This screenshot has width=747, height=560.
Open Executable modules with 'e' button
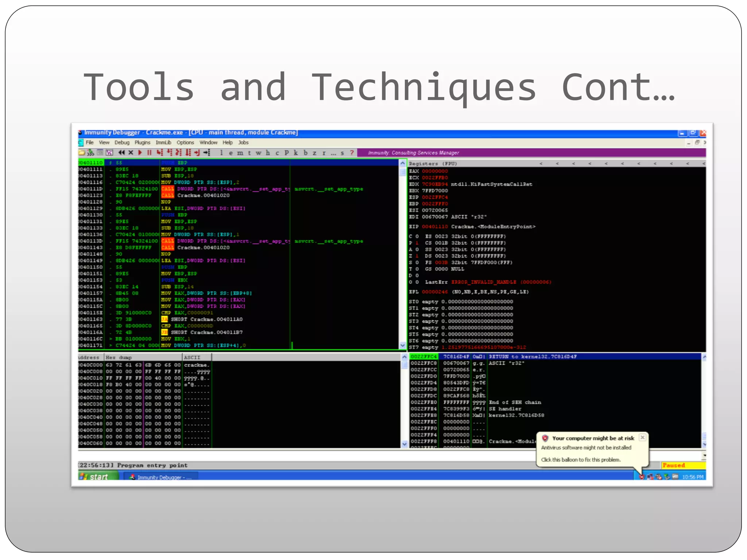231,153
